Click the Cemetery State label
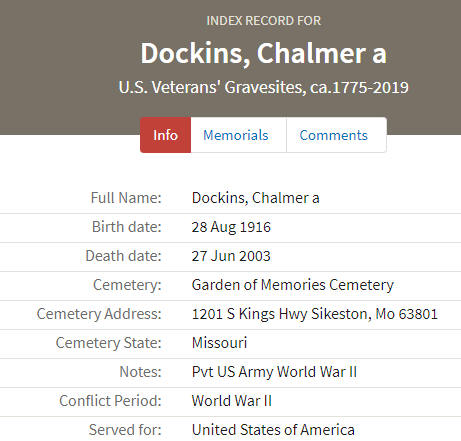 (109, 343)
